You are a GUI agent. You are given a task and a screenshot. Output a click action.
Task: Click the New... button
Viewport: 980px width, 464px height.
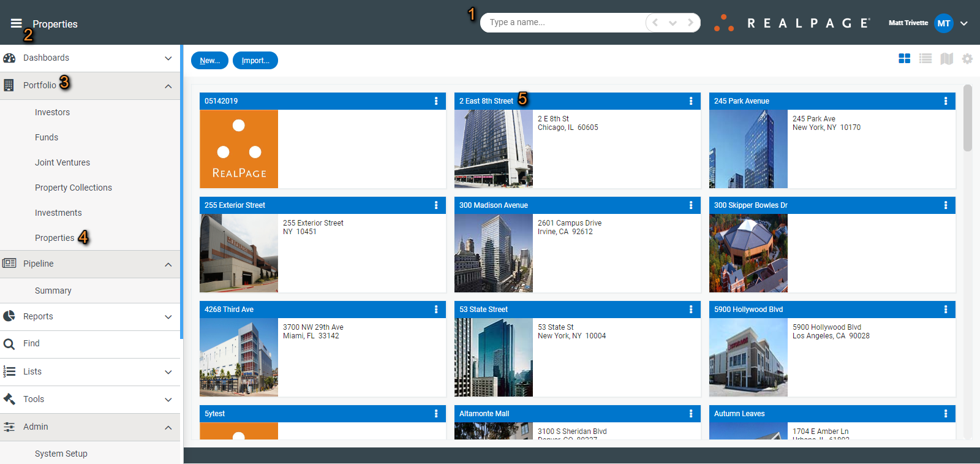(x=209, y=60)
